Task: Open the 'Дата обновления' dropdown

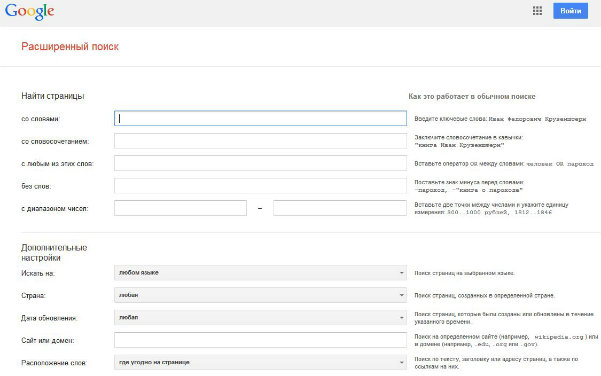Action: (260, 318)
